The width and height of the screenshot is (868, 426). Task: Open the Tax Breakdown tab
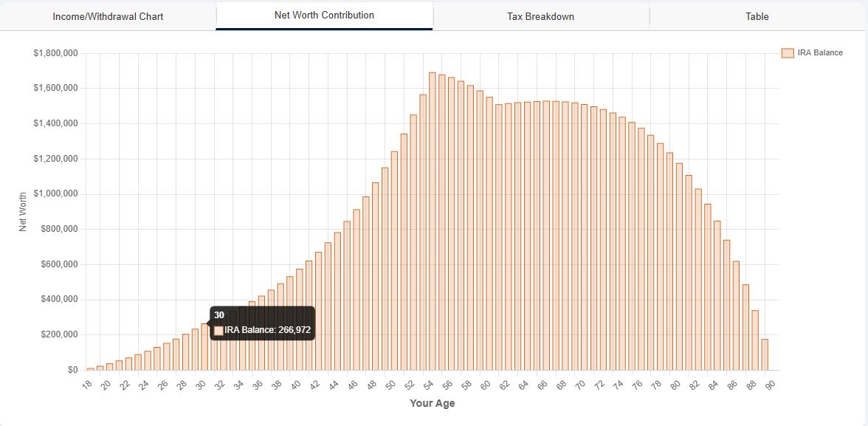541,16
